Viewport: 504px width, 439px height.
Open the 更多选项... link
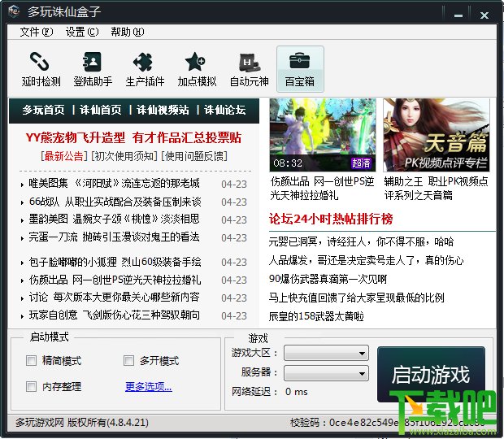pyautogui.click(x=149, y=386)
